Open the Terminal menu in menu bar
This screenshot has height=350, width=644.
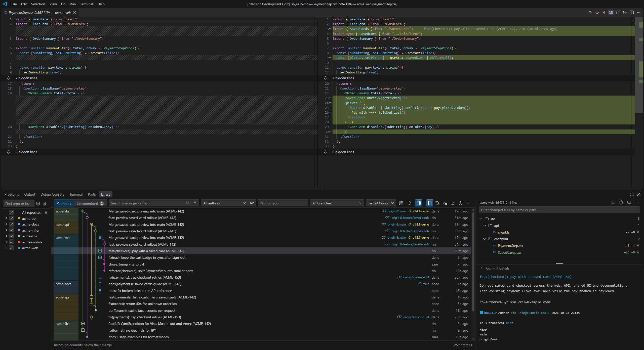pyautogui.click(x=86, y=4)
